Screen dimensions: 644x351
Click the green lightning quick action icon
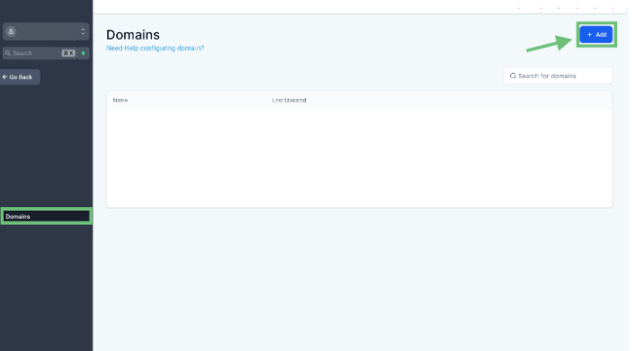pos(84,53)
